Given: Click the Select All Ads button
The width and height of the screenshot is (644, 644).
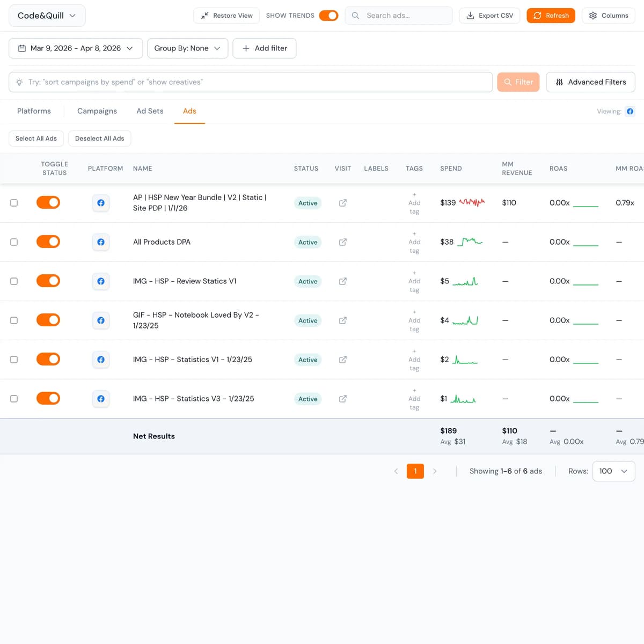Looking at the screenshot, I should point(36,138).
